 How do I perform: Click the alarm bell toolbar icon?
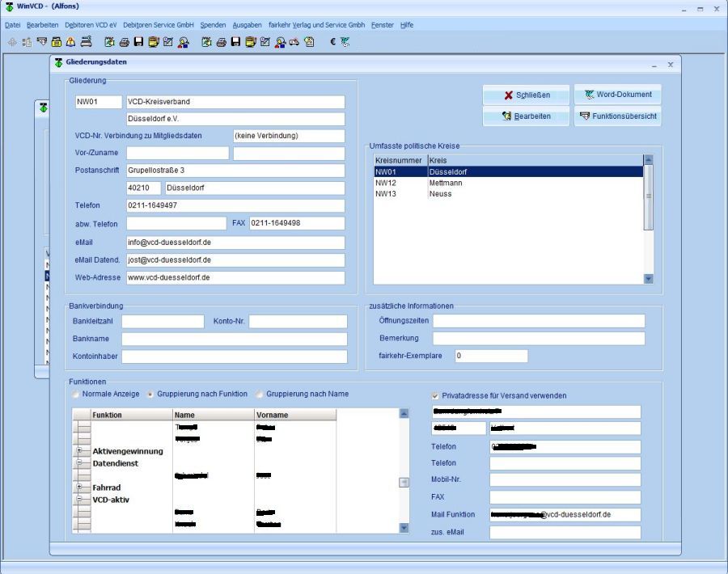click(70, 42)
